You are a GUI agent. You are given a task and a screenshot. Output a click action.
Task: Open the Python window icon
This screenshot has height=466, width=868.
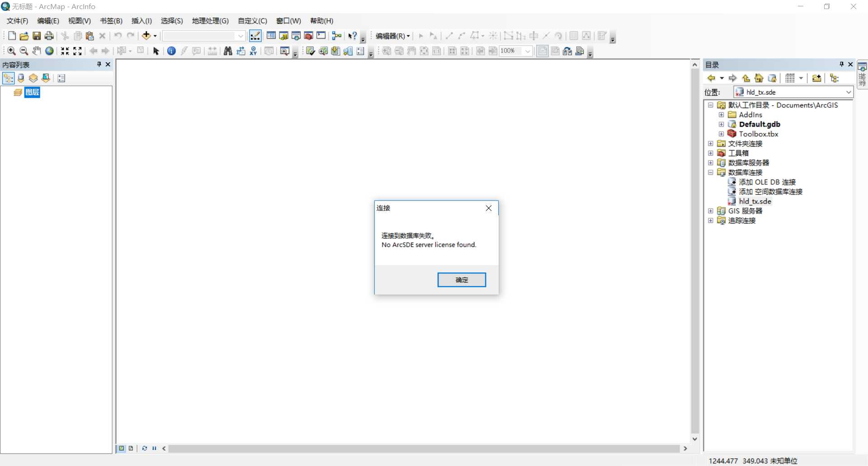(321, 36)
